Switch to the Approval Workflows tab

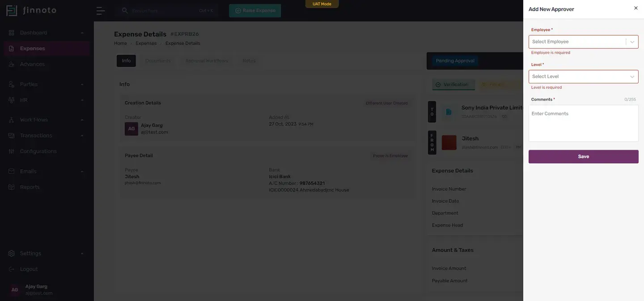(207, 61)
